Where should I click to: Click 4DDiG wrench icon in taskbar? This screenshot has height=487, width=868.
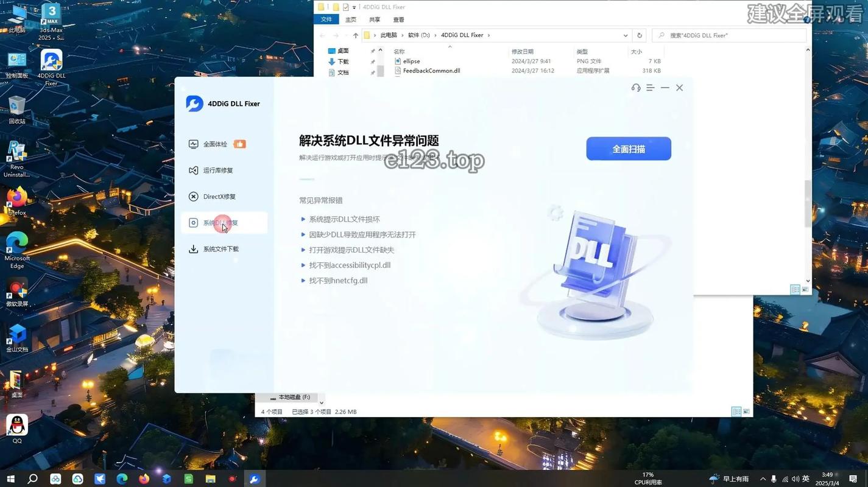(x=255, y=479)
